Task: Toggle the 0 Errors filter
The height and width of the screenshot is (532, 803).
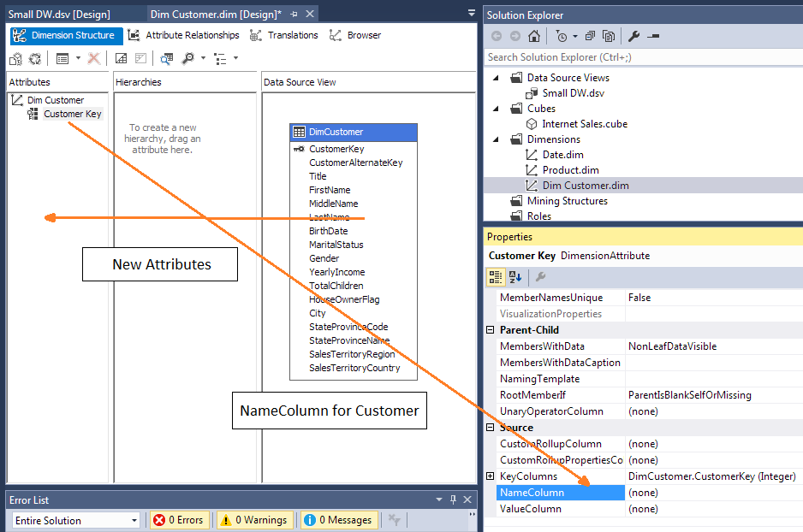Action: (179, 520)
